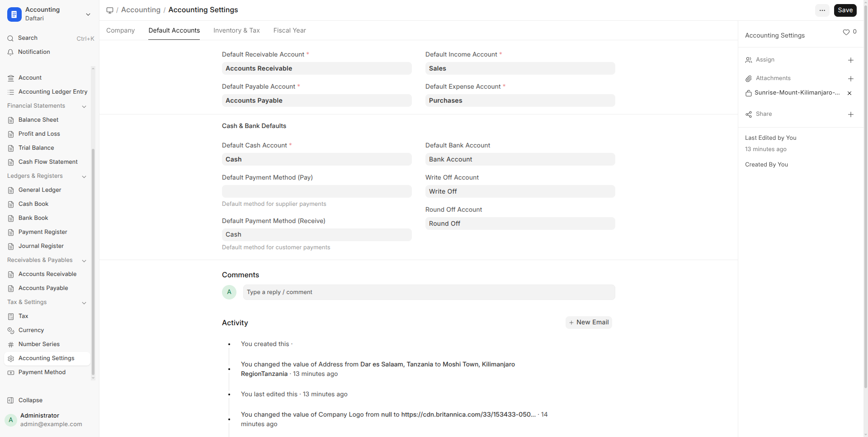Open Default Expense Account link field
This screenshot has width=868, height=437.
click(520, 100)
